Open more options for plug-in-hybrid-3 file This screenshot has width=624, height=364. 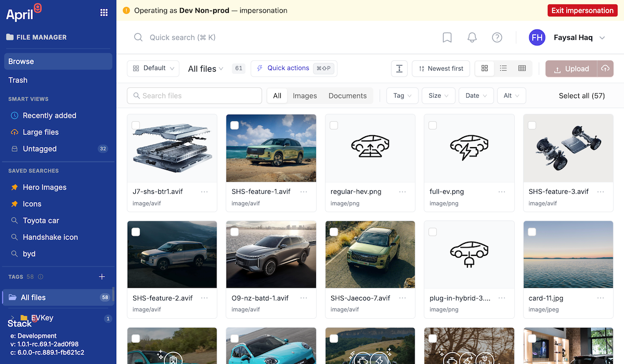click(x=502, y=298)
